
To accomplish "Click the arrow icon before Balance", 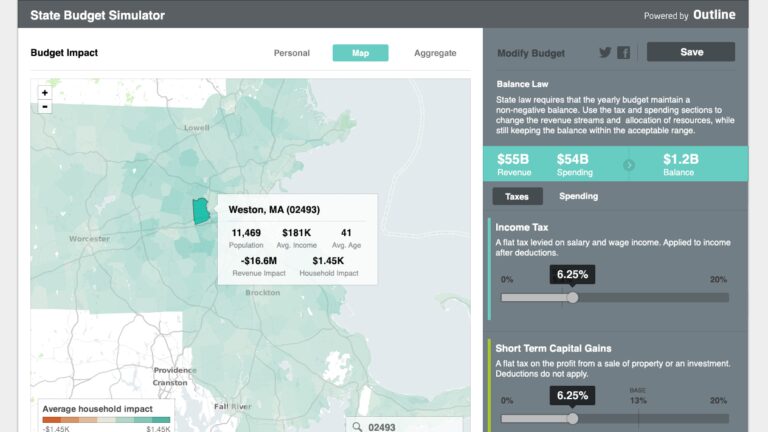I will coord(629,164).
